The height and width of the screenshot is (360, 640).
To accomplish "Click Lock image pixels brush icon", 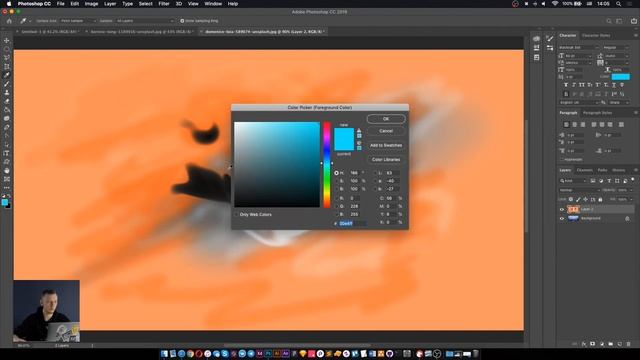I will coord(578,199).
